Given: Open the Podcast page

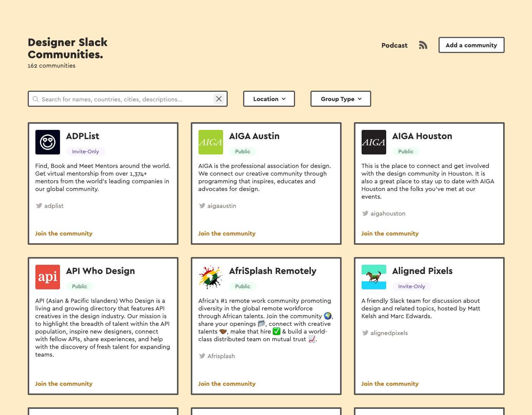Looking at the screenshot, I should tap(394, 45).
